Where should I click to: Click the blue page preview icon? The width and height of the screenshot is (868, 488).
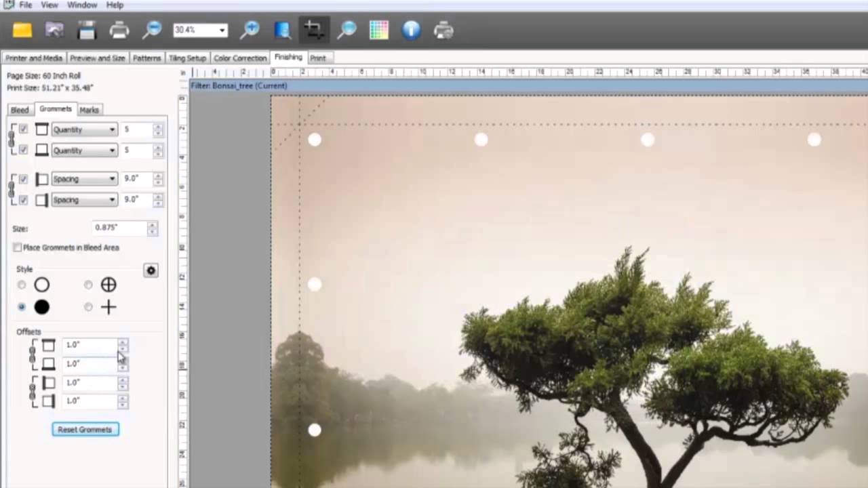coord(282,30)
